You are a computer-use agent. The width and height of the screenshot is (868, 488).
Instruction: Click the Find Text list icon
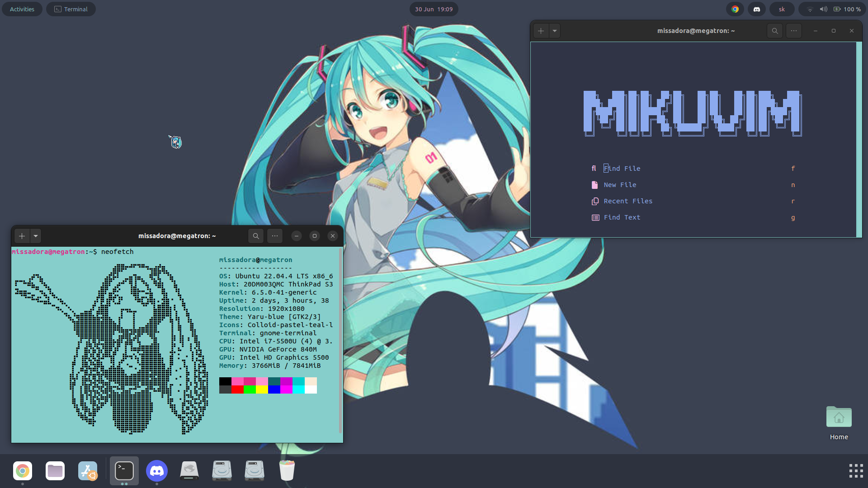tap(595, 217)
